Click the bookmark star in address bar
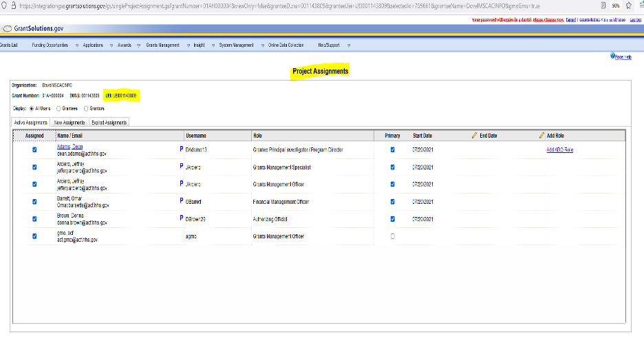Image resolution: width=644 pixels, height=343 pixels. [629, 5]
